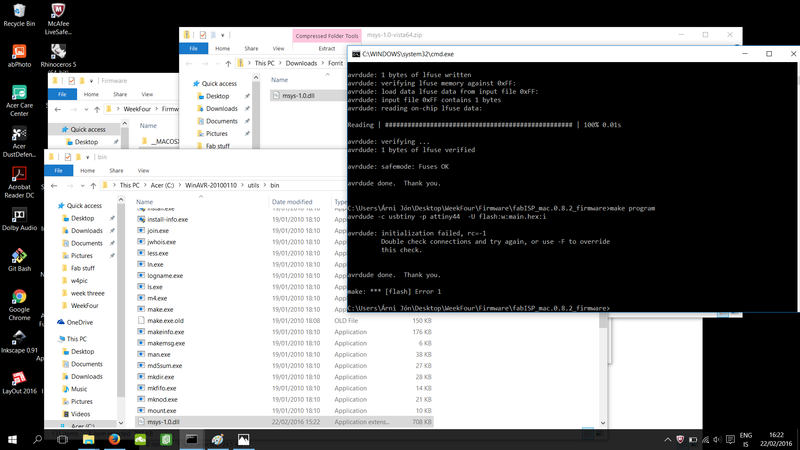Click the network tray icon
Image resolution: width=800 pixels, height=450 pixels.
pyautogui.click(x=706, y=439)
